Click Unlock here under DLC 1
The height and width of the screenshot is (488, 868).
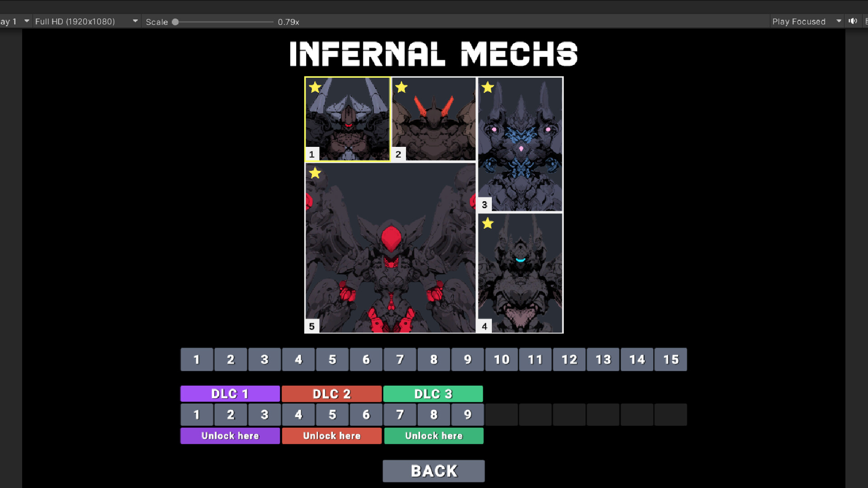click(x=230, y=436)
